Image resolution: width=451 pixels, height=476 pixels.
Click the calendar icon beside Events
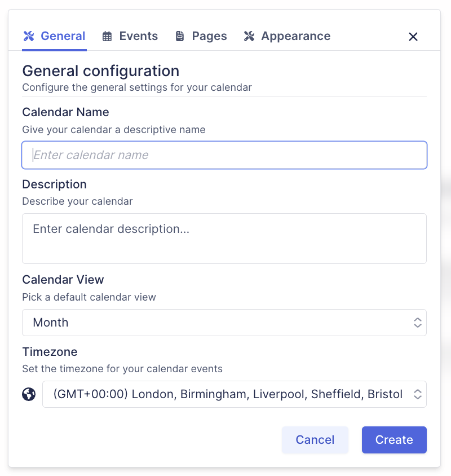pyautogui.click(x=107, y=37)
